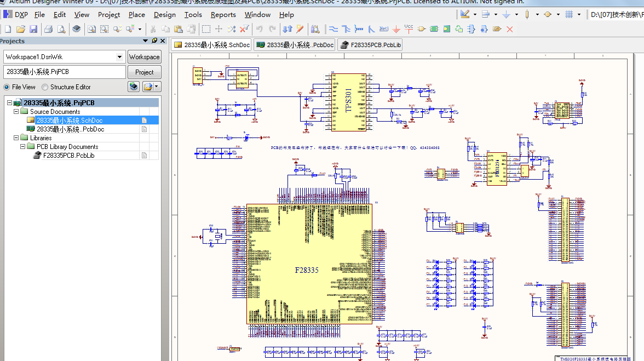Image resolution: width=644 pixels, height=361 pixels.
Task: Open the File menu
Action: click(x=39, y=14)
